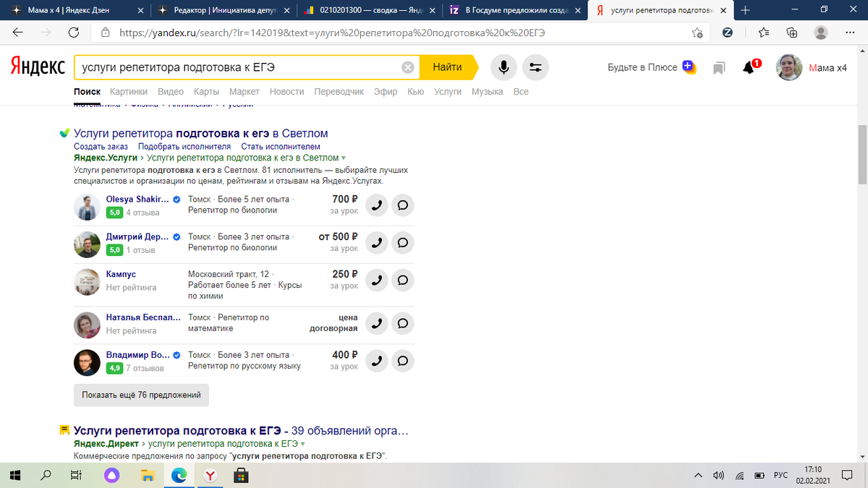Open Olesya Shakir… profile name
This screenshot has width=868, height=488.
tap(137, 199)
